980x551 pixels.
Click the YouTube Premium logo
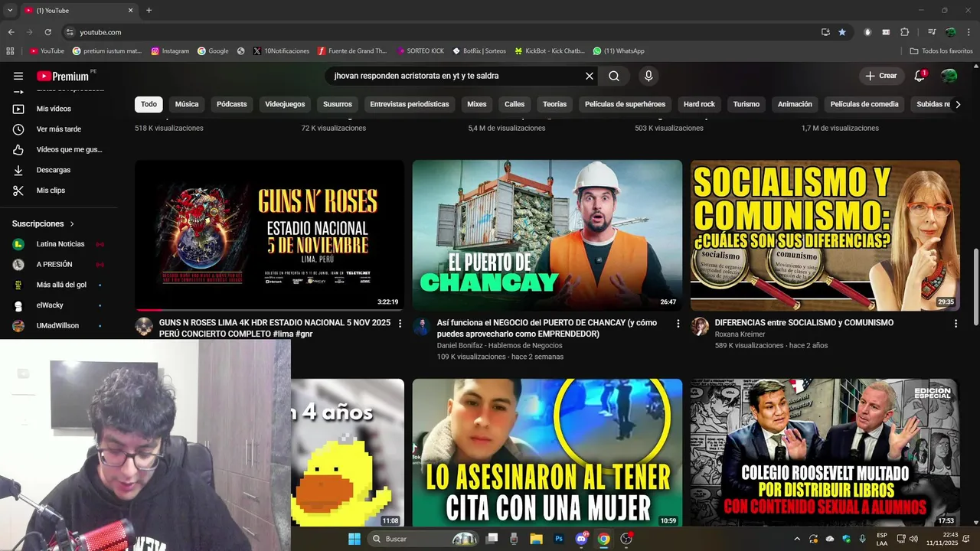click(x=63, y=76)
